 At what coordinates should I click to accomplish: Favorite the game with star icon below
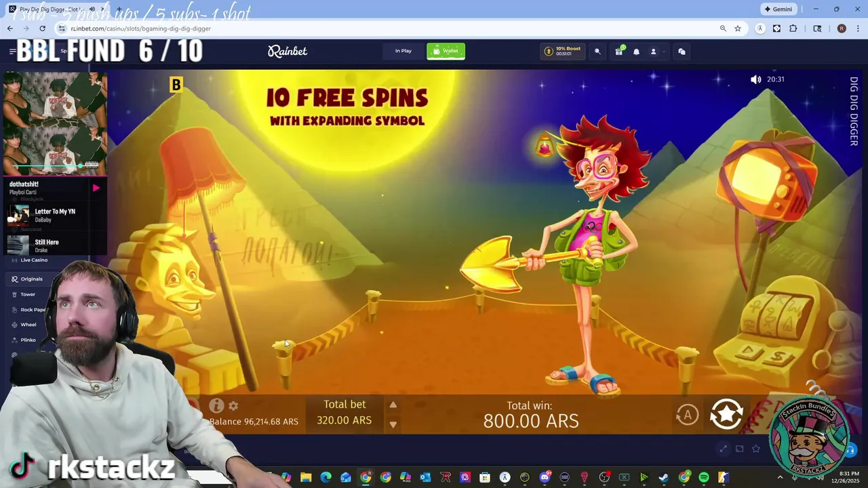click(x=755, y=449)
